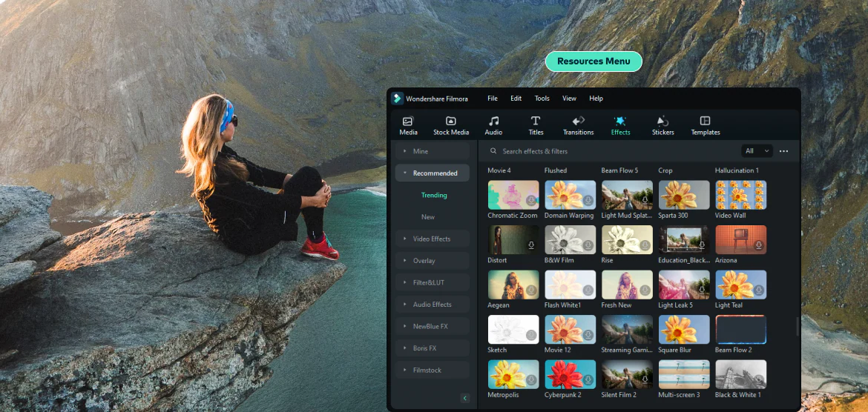The width and height of the screenshot is (868, 412).
Task: Click the Resources Menu button
Action: click(594, 62)
